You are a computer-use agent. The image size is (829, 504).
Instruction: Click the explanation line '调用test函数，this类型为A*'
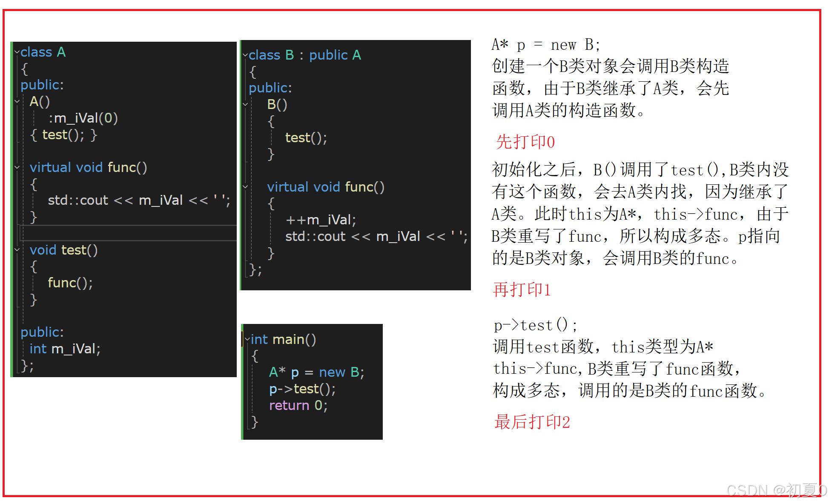tap(603, 346)
